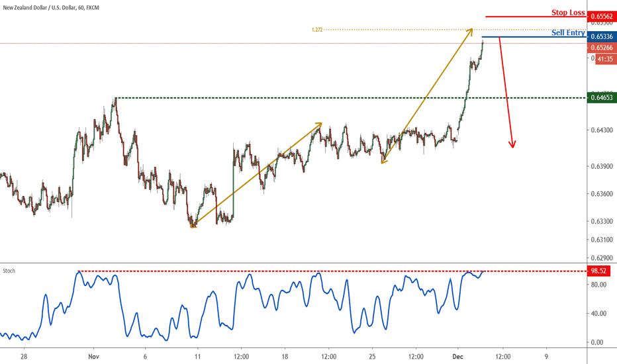Click the "Sell Entry" text annotation
This screenshot has height=364, width=617.
point(568,32)
